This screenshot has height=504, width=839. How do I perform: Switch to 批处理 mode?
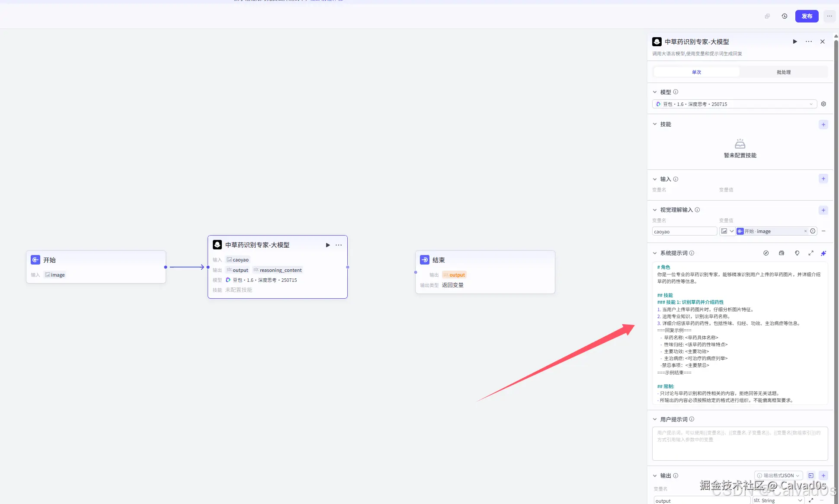coord(783,72)
